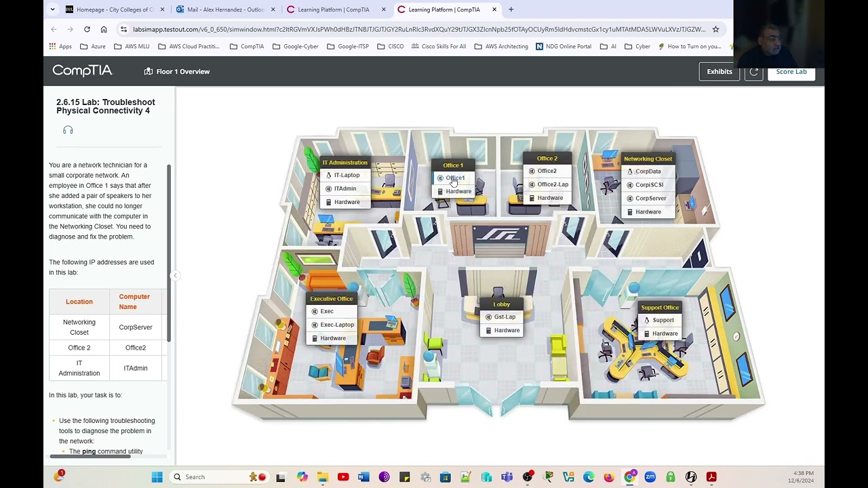Open File Explorer from the taskbar

click(322, 477)
